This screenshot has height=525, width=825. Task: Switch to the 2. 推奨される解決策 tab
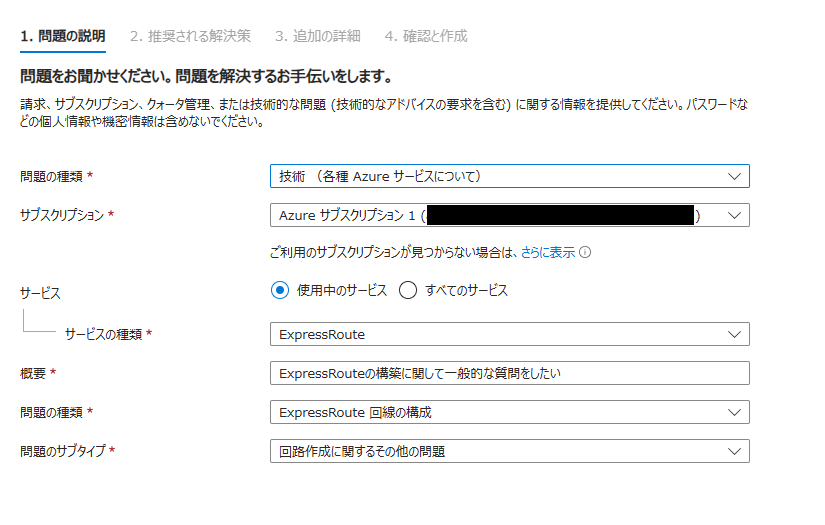[190, 36]
